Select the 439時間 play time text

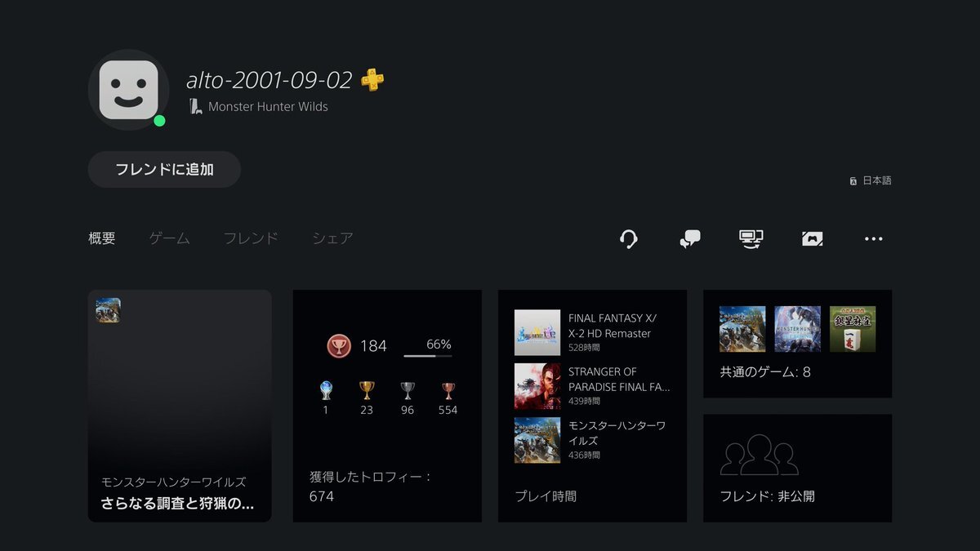(x=584, y=402)
